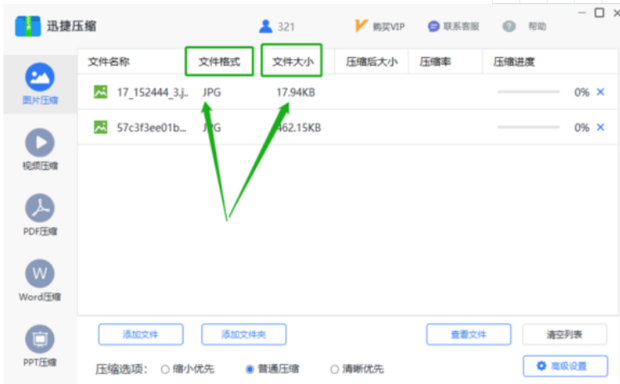Select the 清晰优先 compression option

[335, 369]
